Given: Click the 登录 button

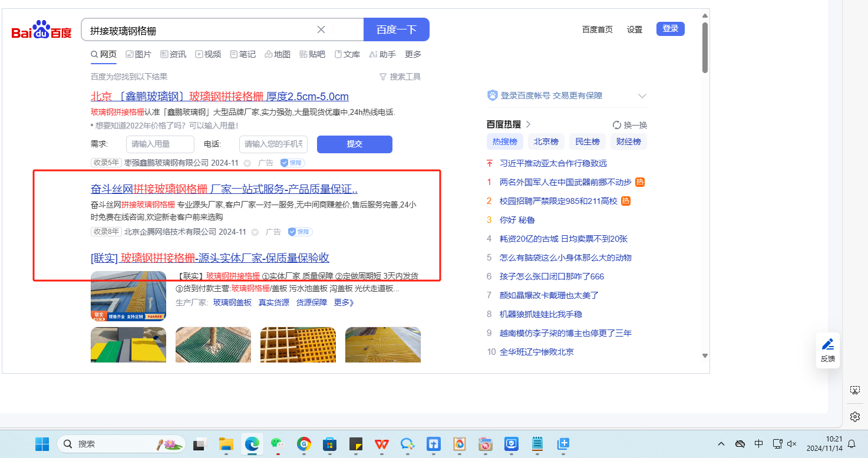Looking at the screenshot, I should [x=671, y=29].
